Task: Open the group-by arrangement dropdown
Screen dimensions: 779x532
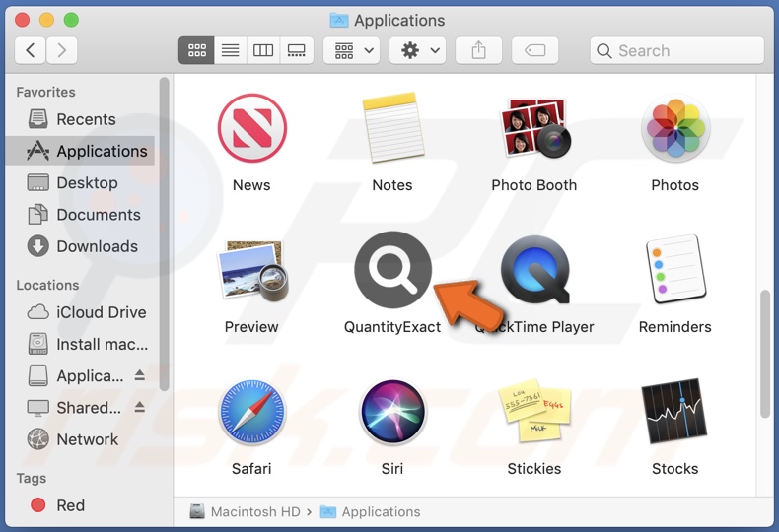Action: click(x=352, y=50)
